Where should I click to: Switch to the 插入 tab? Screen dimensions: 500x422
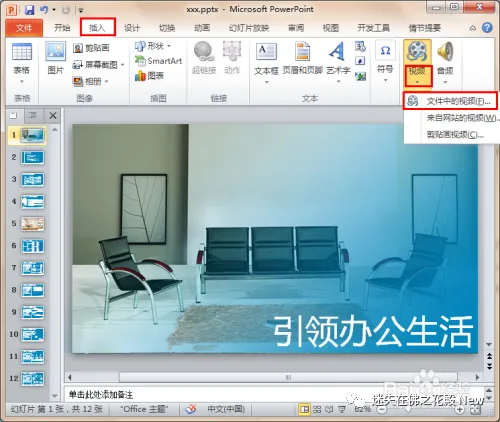[97, 28]
